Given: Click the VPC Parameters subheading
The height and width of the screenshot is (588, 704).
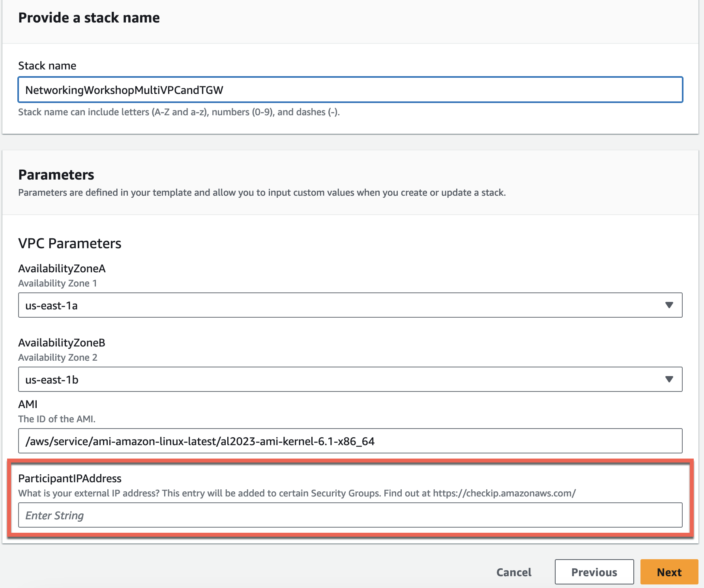Looking at the screenshot, I should (x=70, y=243).
